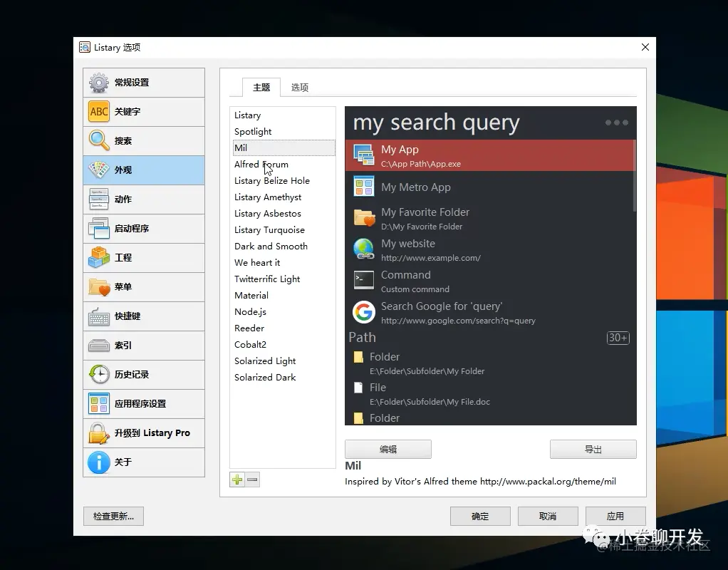Click the 编辑 button
The width and height of the screenshot is (728, 570).
[388, 449]
